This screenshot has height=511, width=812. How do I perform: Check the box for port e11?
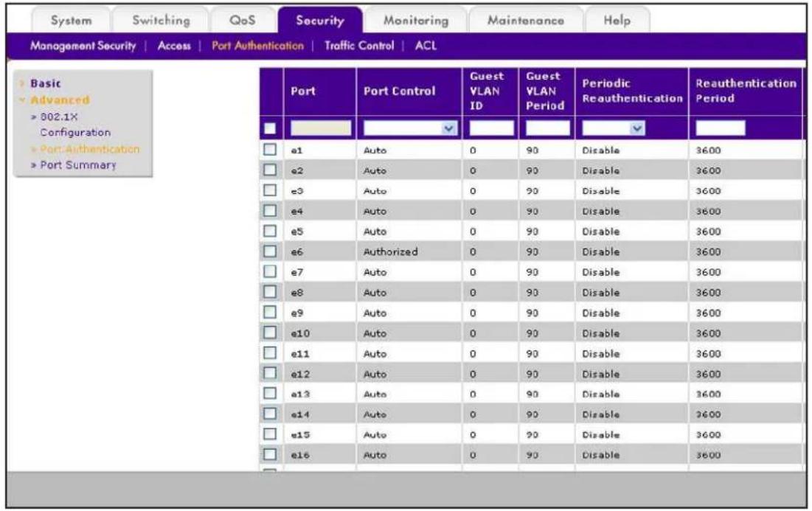click(270, 353)
